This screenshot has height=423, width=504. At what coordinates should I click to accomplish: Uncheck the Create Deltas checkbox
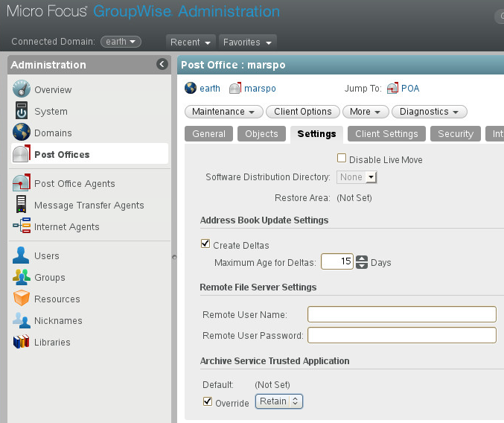205,244
